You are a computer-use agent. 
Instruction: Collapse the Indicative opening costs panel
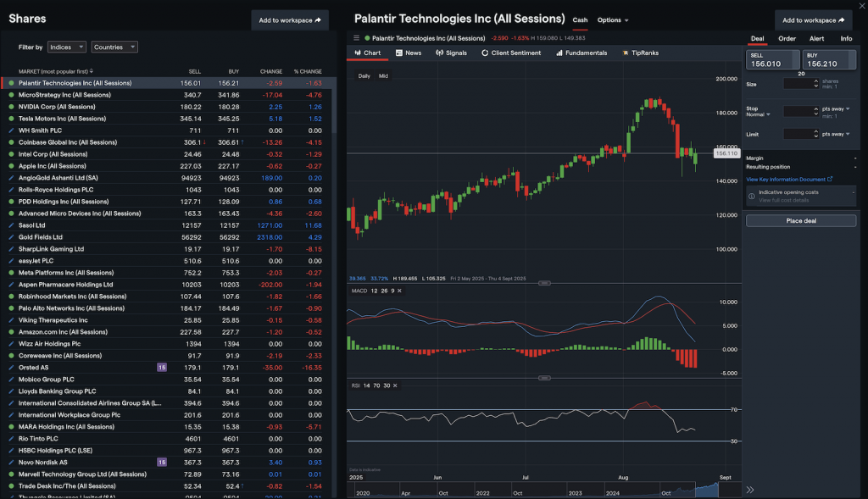tap(854, 191)
